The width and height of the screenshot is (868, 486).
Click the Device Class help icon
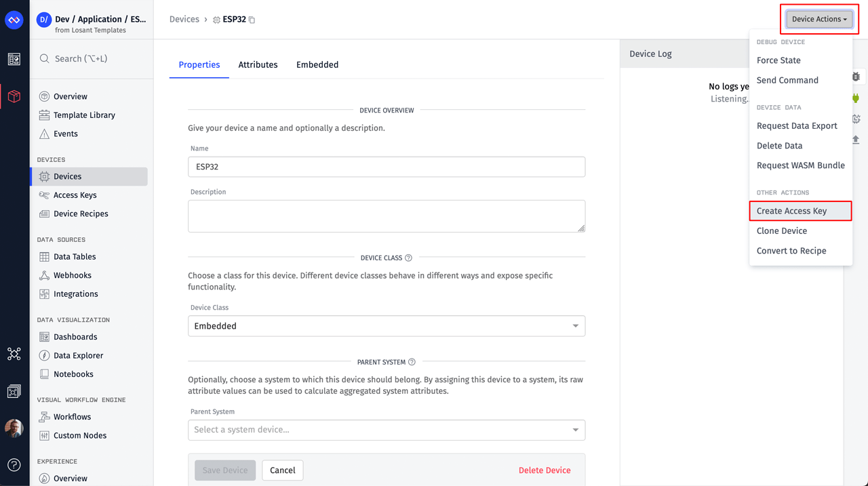point(408,258)
